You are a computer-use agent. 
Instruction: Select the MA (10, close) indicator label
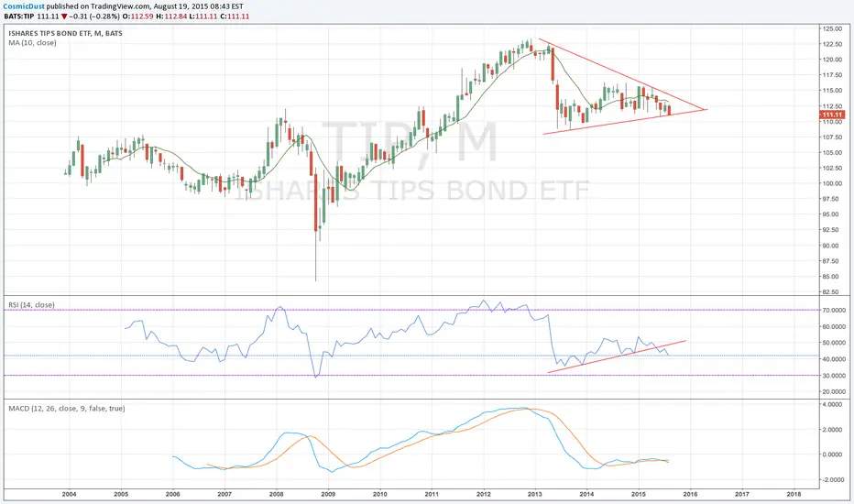click(x=32, y=42)
